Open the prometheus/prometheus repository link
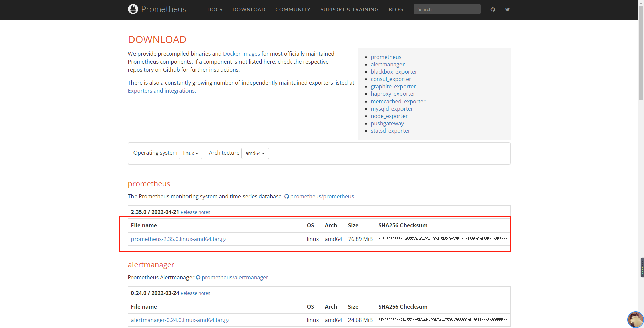This screenshot has width=644, height=328. point(322,196)
